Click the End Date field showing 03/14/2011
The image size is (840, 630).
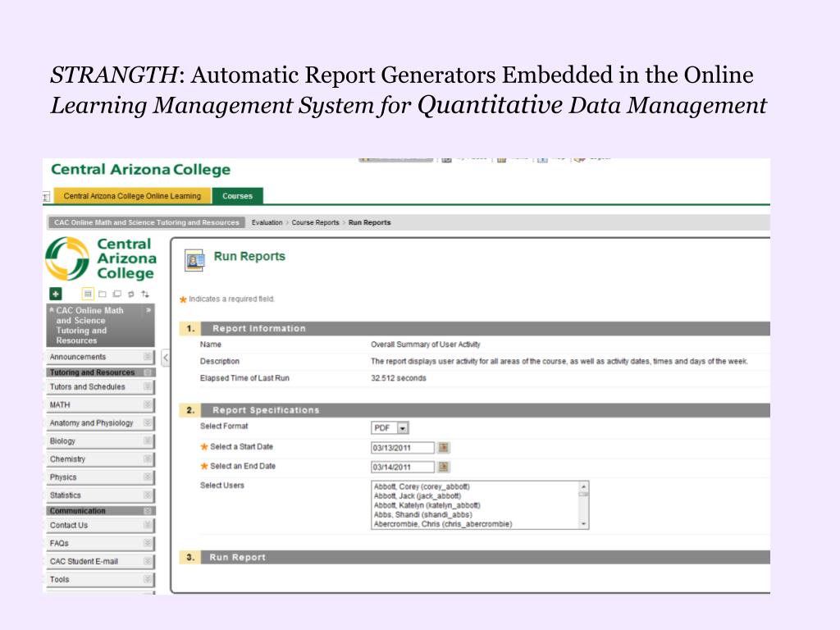pos(402,467)
